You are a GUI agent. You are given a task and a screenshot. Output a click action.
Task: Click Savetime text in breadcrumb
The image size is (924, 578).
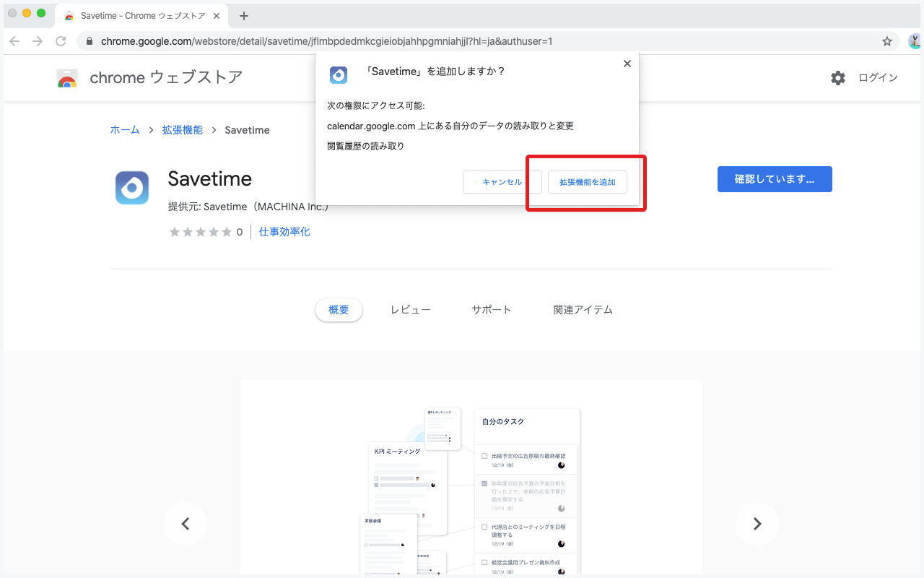[x=247, y=130]
